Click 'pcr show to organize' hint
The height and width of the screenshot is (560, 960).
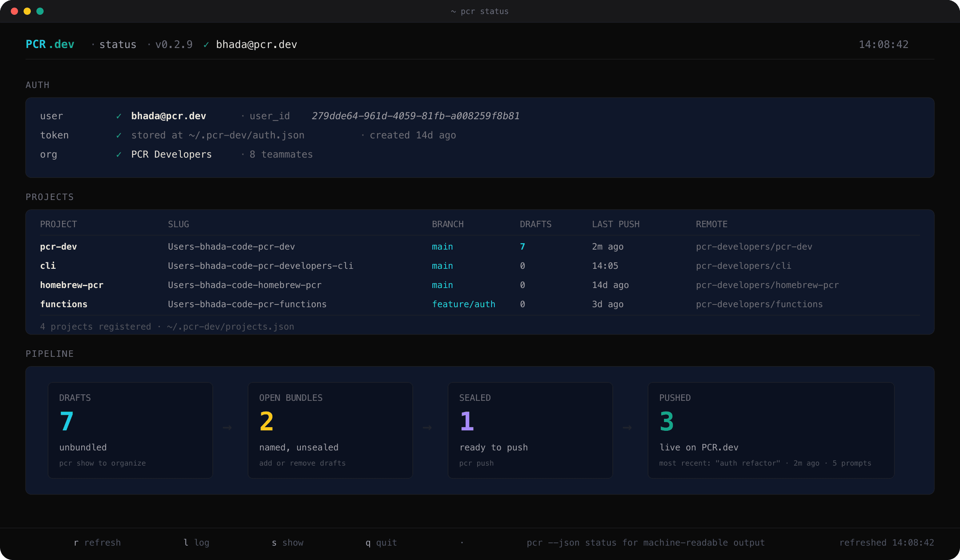click(x=102, y=463)
